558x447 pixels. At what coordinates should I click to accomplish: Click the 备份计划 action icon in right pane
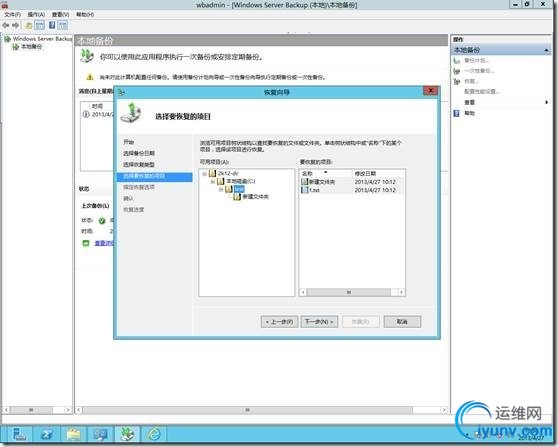(457, 61)
